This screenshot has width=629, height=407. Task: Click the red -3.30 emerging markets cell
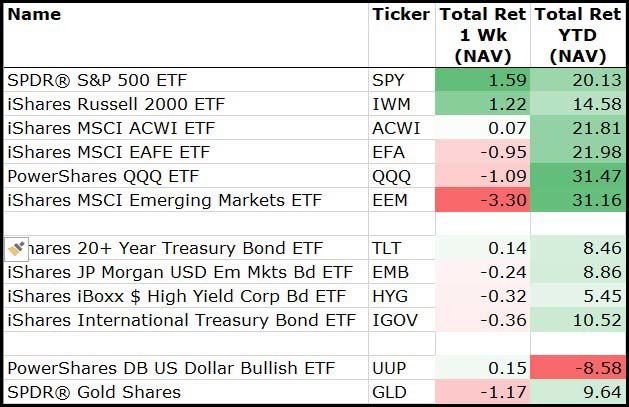coord(483,200)
